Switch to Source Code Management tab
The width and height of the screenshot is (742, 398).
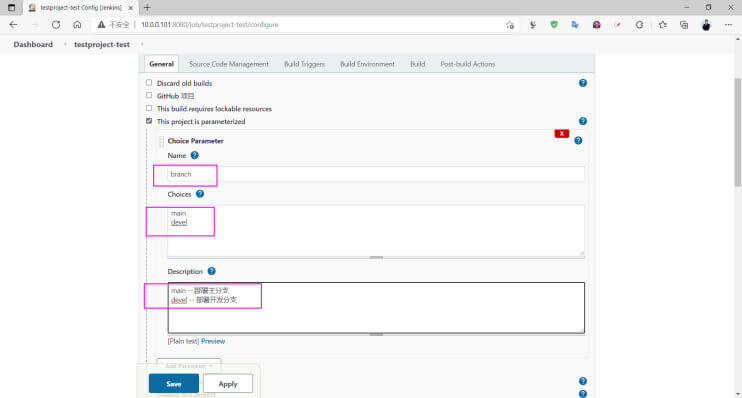(x=229, y=64)
